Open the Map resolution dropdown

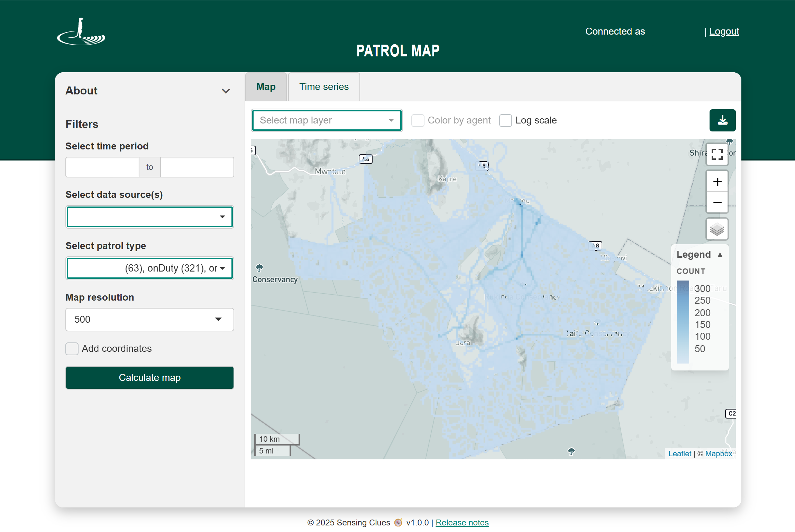point(149,319)
